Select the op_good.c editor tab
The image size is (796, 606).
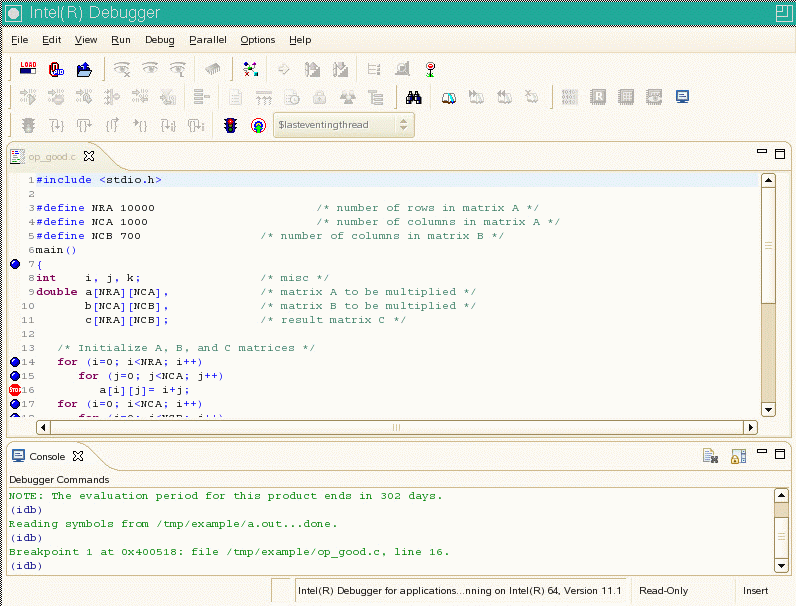click(52, 157)
